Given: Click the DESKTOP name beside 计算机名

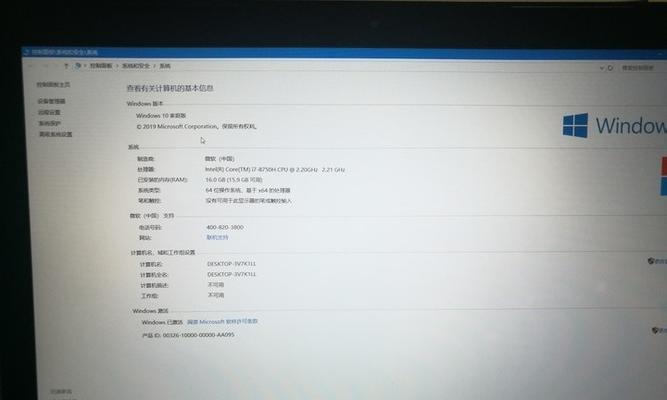Looking at the screenshot, I should pyautogui.click(x=231, y=264).
